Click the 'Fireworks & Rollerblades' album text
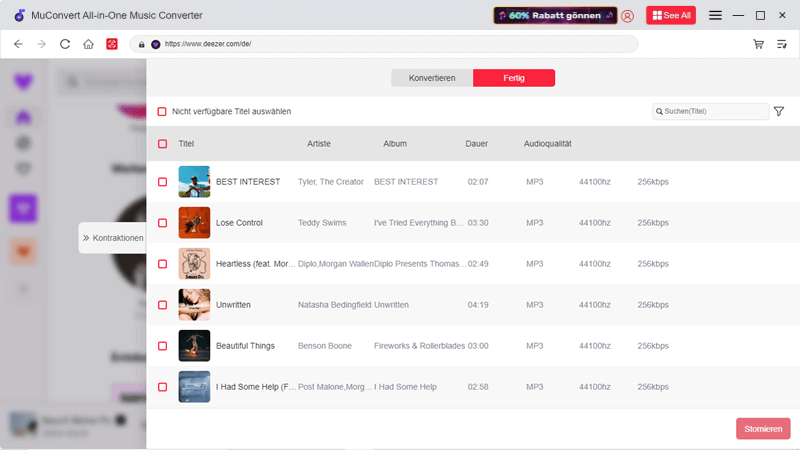This screenshot has width=800, height=450. [419, 346]
